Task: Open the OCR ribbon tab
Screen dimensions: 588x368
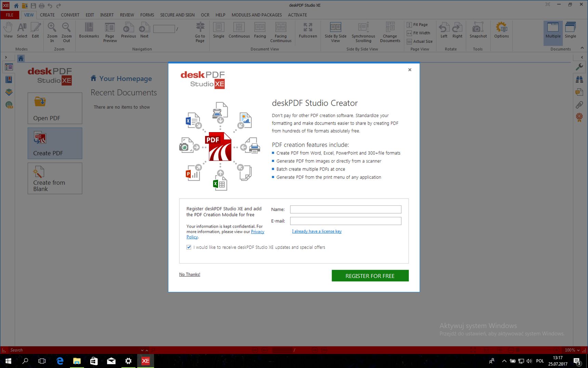Action: click(x=205, y=15)
